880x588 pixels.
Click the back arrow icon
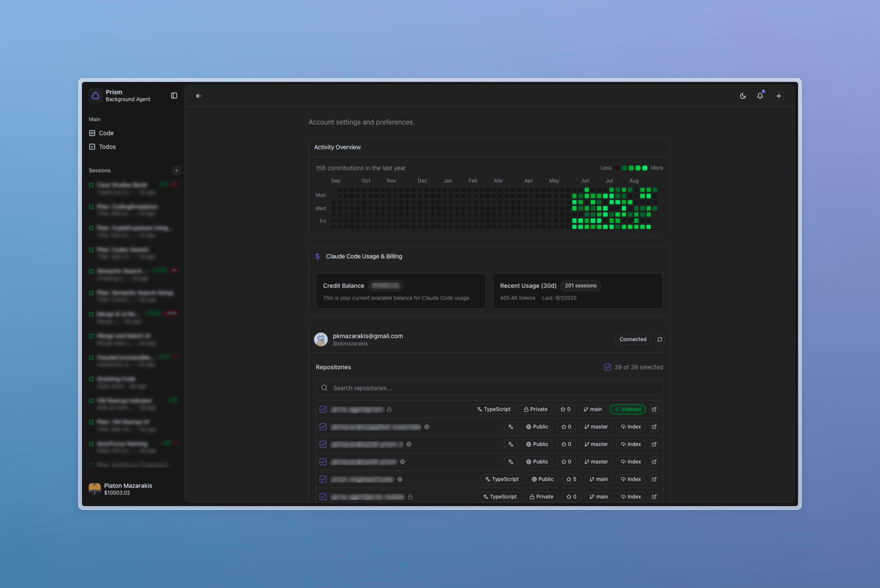point(198,96)
